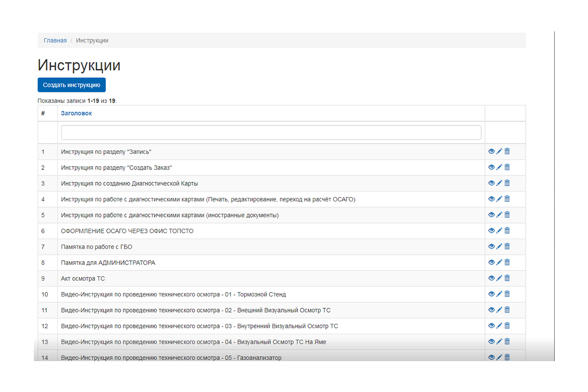Screen dimensions: 588x392
Task: Click the 'Показаны записи 1-19 из 19' summary
Action: (x=77, y=101)
